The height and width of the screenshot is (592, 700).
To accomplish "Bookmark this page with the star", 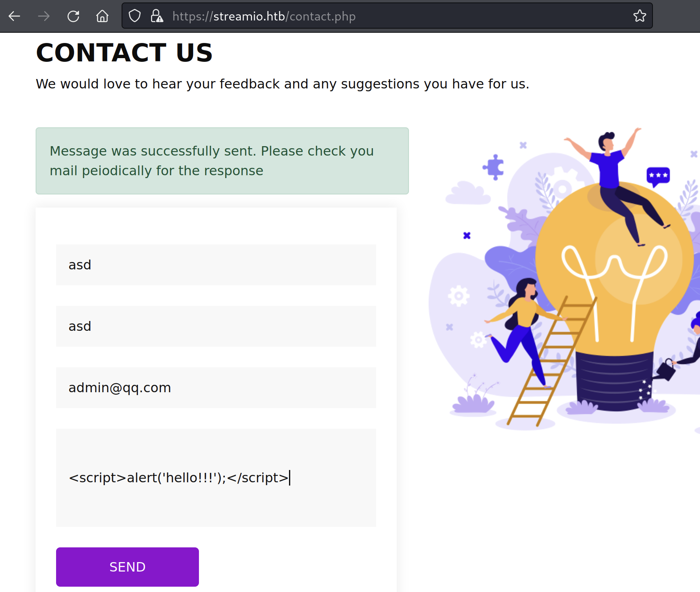I will pyautogui.click(x=639, y=16).
